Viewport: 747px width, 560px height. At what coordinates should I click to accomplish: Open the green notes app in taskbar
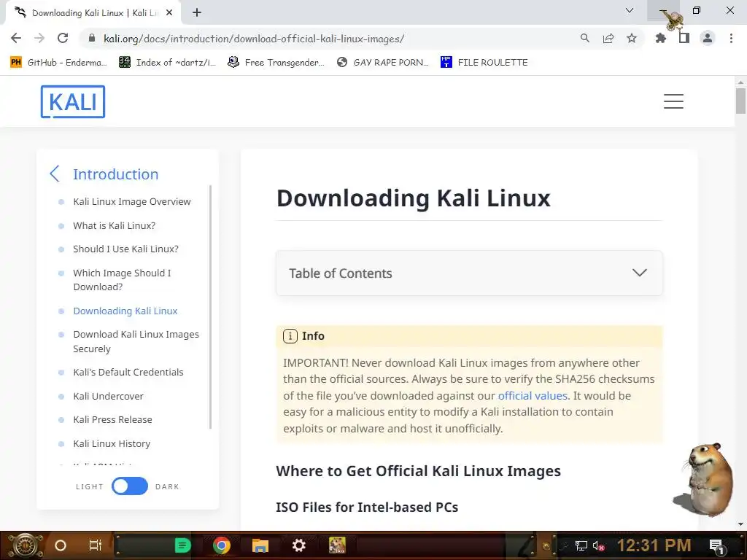(182, 545)
